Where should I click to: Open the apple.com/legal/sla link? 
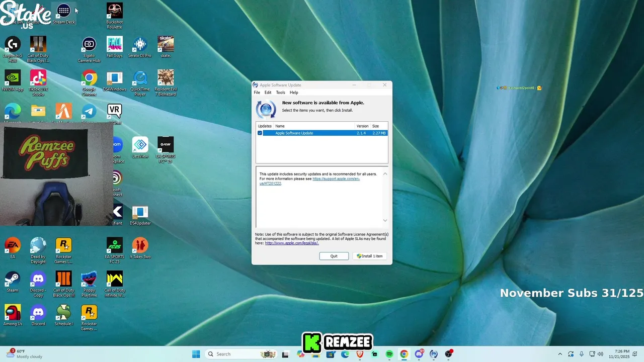click(292, 243)
